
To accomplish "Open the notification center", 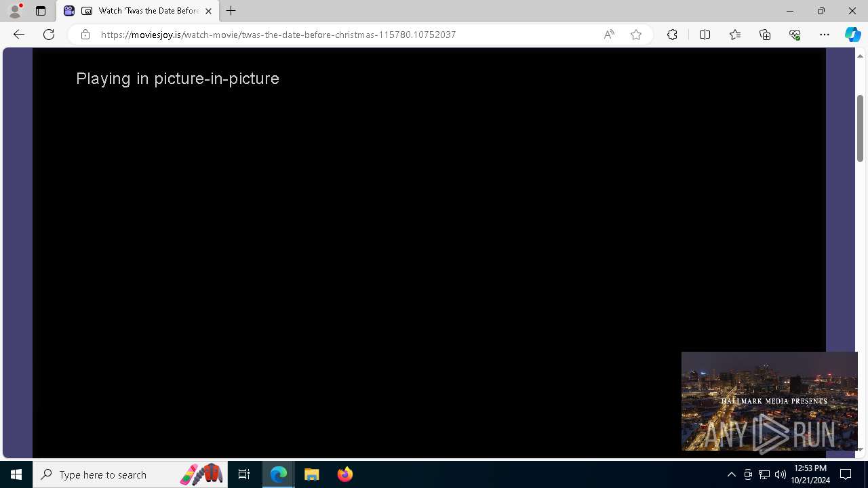I will click(846, 474).
